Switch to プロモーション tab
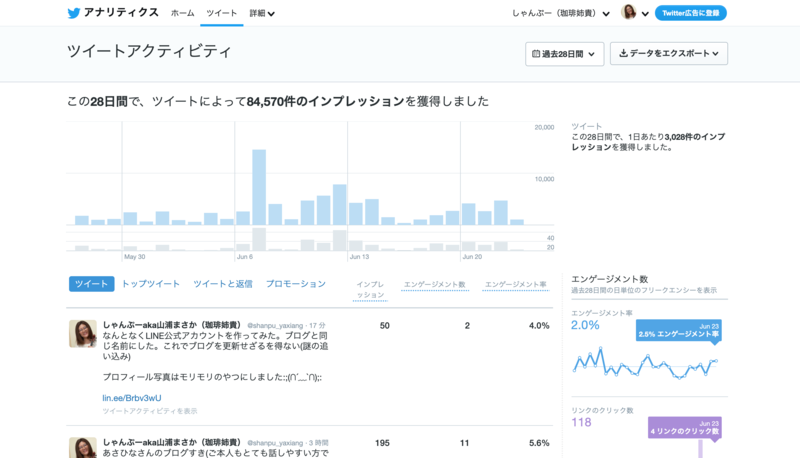The height and width of the screenshot is (458, 800). pyautogui.click(x=296, y=284)
